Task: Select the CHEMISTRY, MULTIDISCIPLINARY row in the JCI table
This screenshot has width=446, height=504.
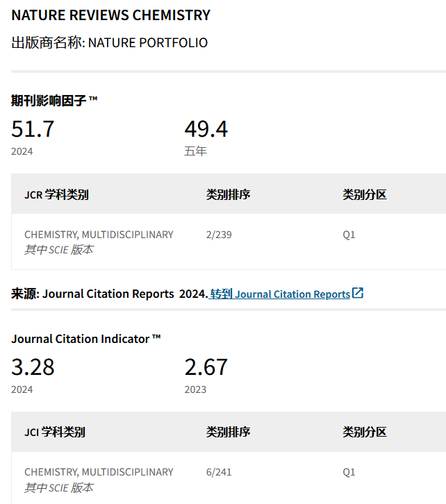Action: [99, 472]
